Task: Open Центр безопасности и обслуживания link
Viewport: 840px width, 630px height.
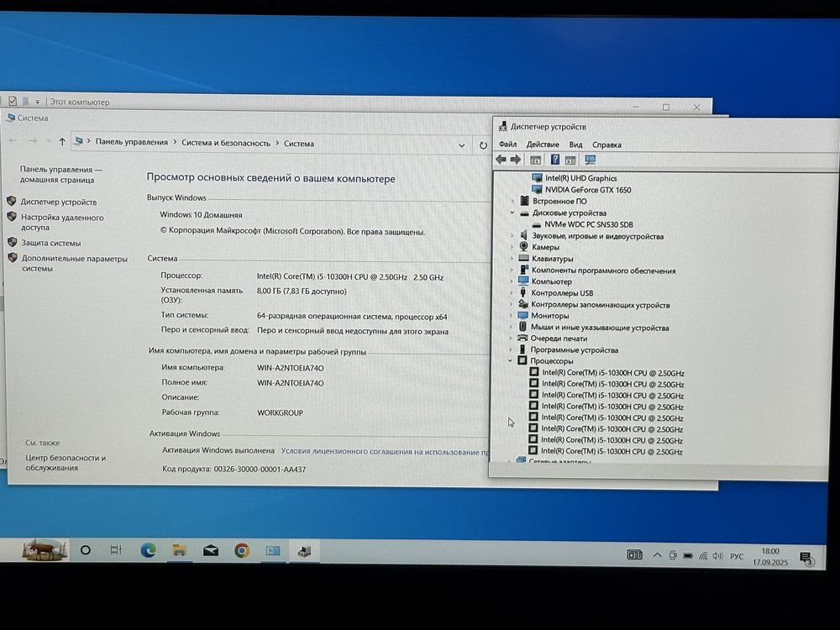Action: [x=66, y=463]
